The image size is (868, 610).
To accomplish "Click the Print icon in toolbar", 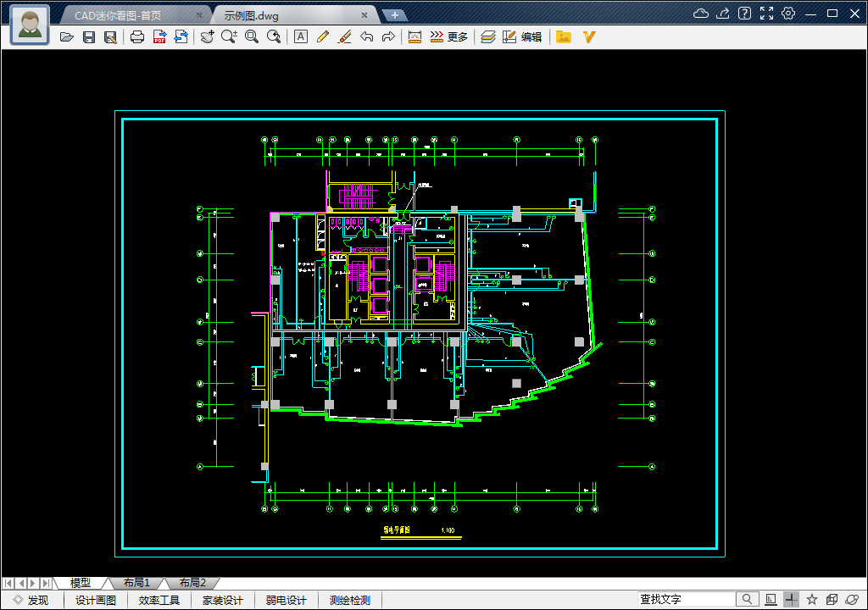I will point(137,36).
